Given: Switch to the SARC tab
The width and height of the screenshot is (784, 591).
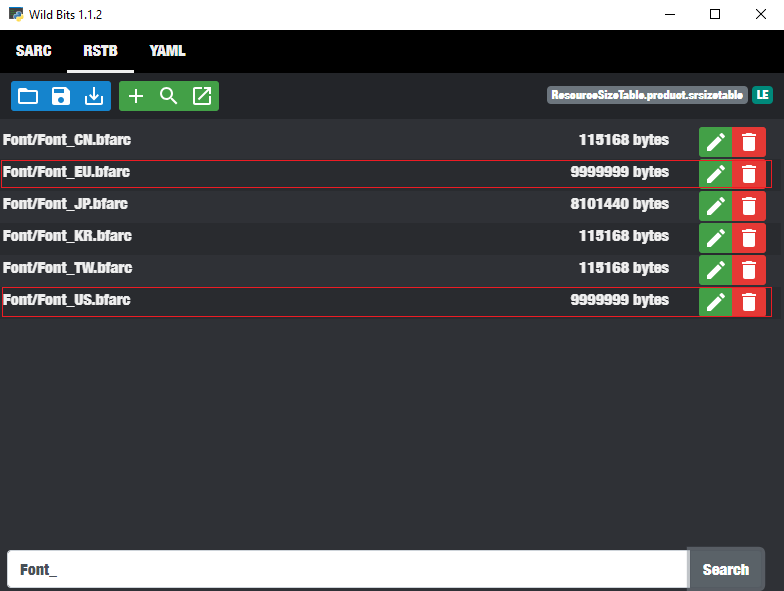Looking at the screenshot, I should point(34,51).
